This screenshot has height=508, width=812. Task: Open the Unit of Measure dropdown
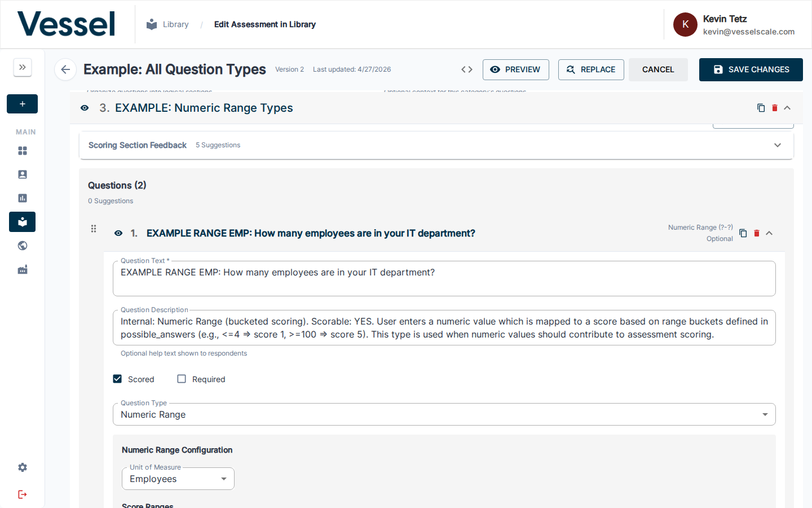pos(178,479)
